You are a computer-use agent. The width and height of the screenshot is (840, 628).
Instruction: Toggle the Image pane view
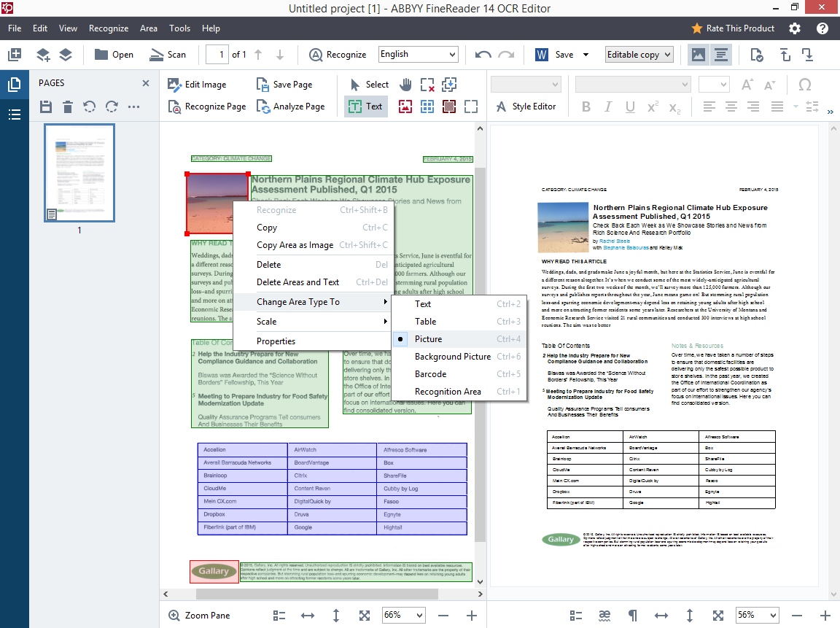coord(699,55)
